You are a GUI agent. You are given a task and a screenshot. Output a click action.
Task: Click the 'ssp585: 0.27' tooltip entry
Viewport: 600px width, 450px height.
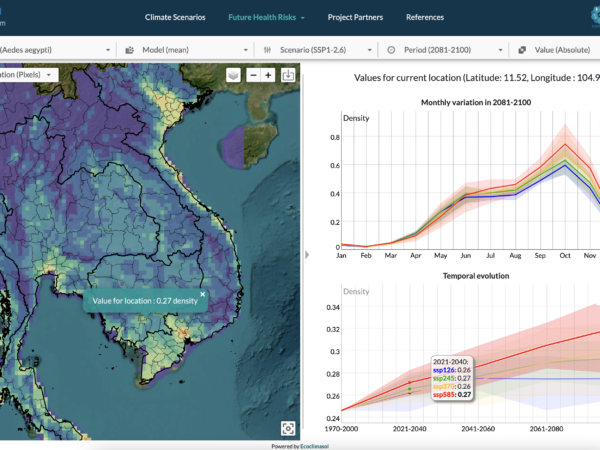click(452, 395)
